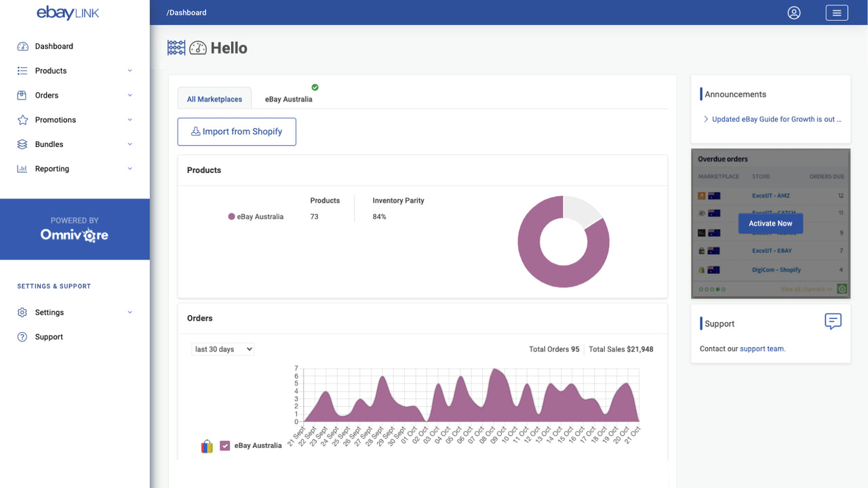The image size is (868, 488).
Task: Click the chat bubble icon in Support card
Action: point(833,321)
